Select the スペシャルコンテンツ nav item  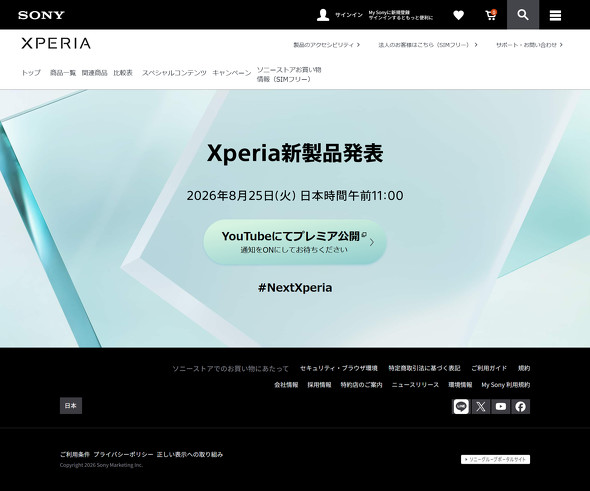(174, 73)
